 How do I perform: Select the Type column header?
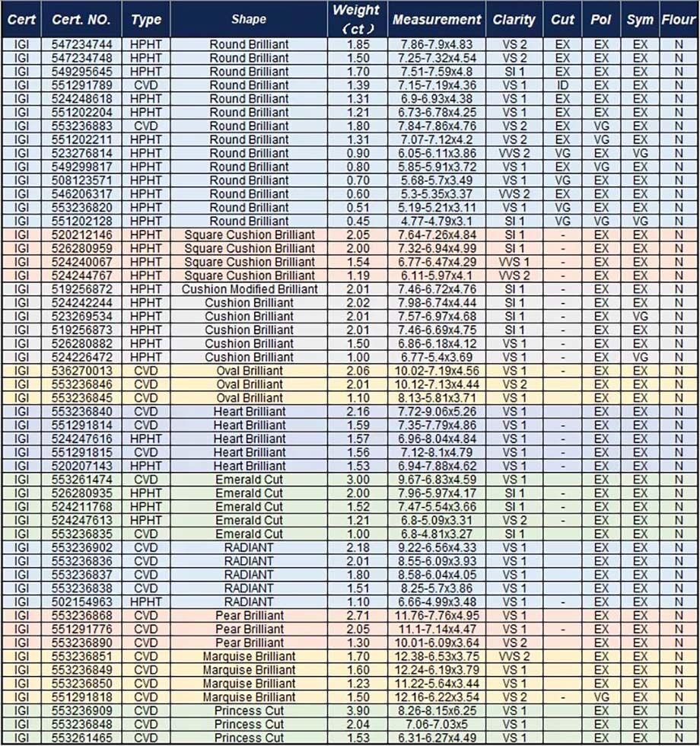point(146,20)
